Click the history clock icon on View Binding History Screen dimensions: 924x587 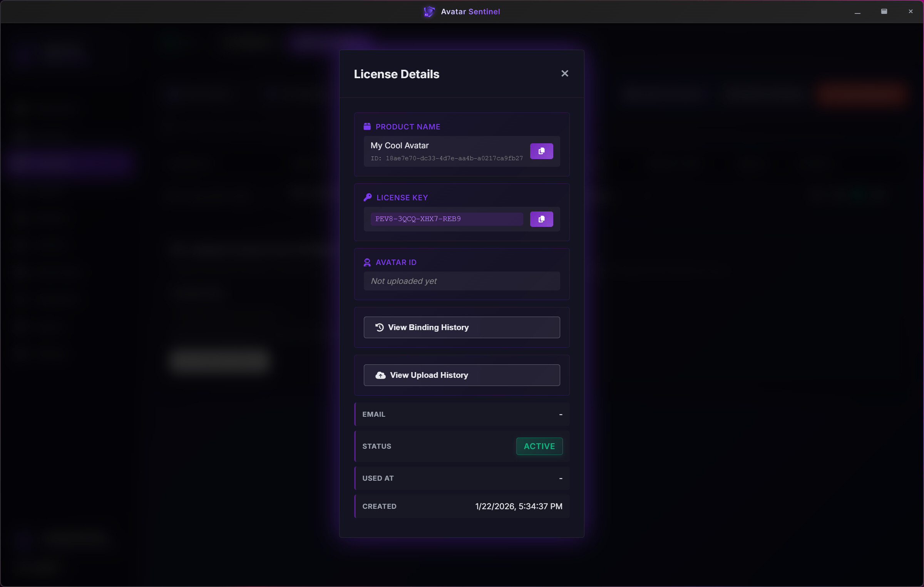click(378, 327)
